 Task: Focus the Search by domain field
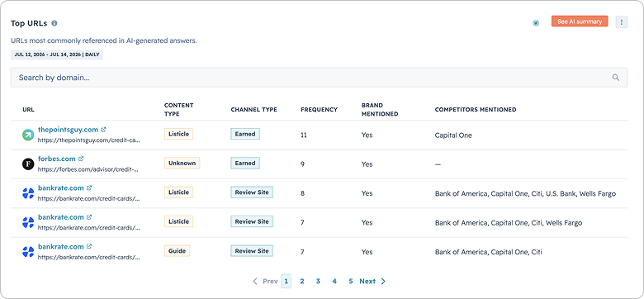(319, 77)
